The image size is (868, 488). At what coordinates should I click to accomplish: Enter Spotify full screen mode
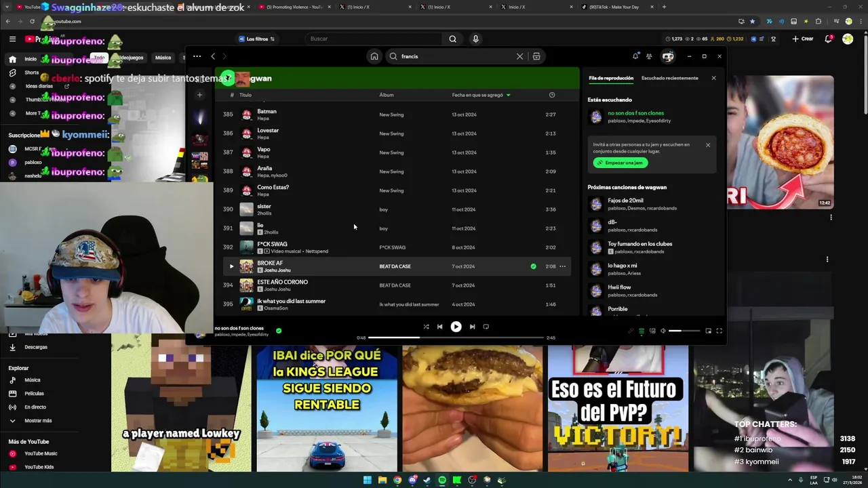[x=719, y=331]
